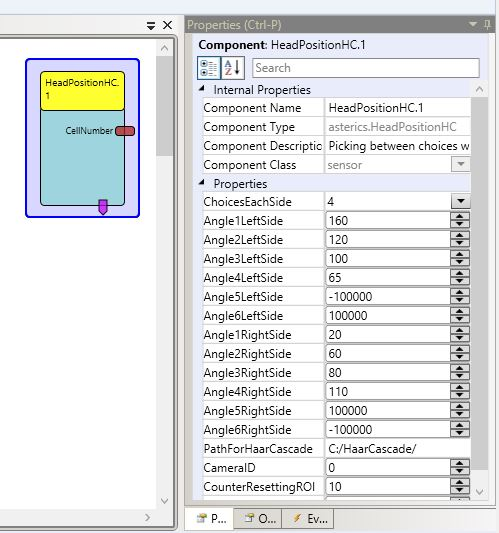Decrease Angle2RightSide value
The height and width of the screenshot is (533, 499).
tap(460, 358)
